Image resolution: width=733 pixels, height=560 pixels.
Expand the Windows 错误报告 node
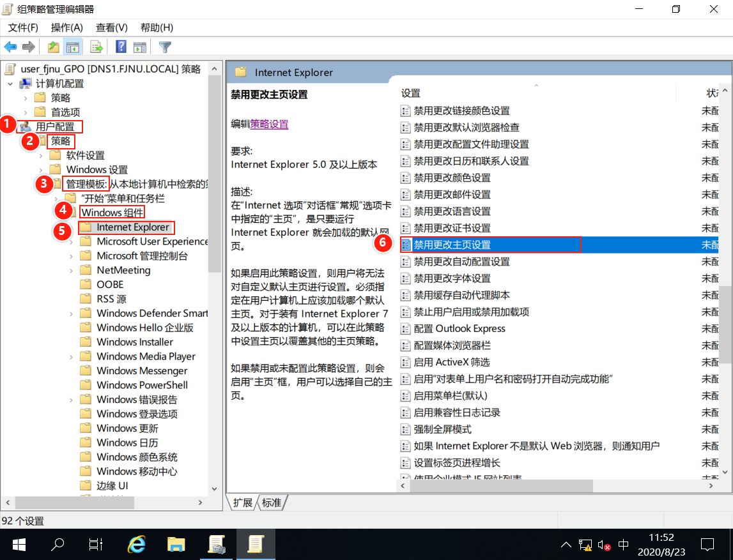click(71, 400)
